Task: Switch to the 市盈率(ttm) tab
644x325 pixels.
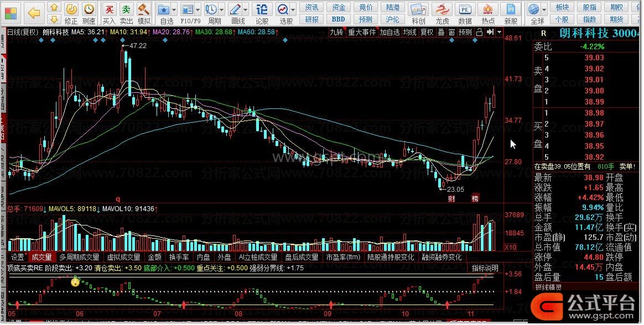Action: tap(343, 258)
